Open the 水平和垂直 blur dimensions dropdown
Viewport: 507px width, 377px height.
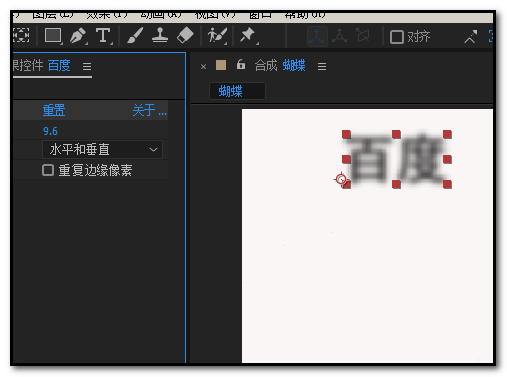(102, 149)
